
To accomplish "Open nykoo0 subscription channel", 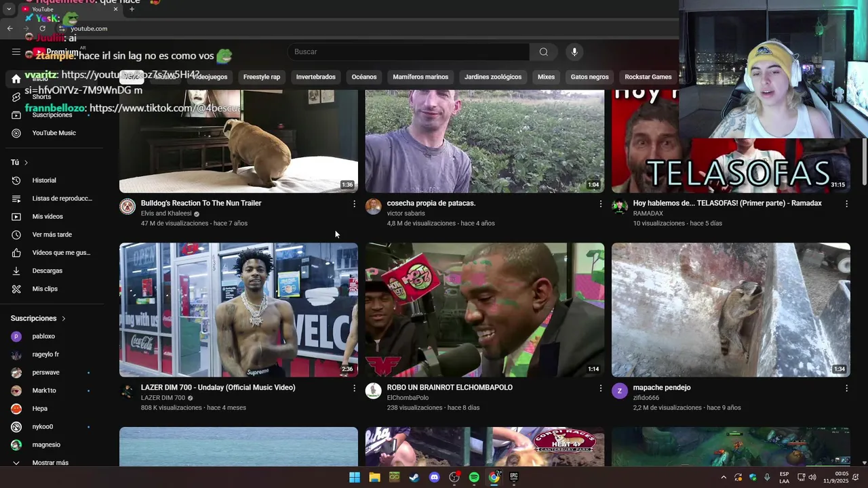I will click(52, 426).
